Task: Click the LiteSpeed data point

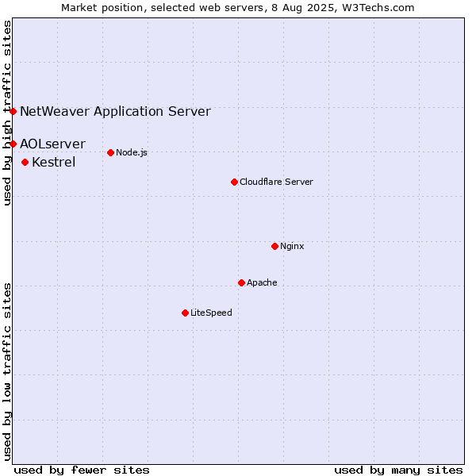Action: [185, 313]
